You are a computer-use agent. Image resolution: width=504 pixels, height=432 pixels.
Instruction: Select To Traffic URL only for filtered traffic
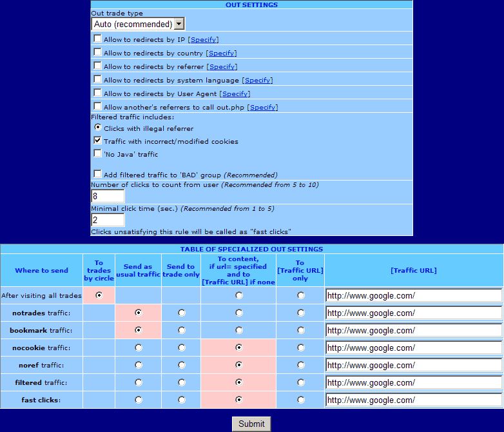click(301, 382)
